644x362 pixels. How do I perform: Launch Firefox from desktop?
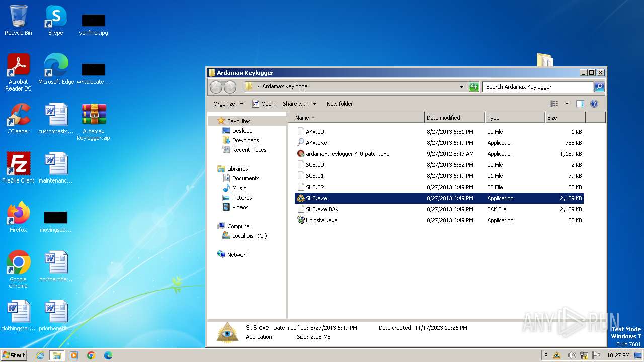point(18,217)
